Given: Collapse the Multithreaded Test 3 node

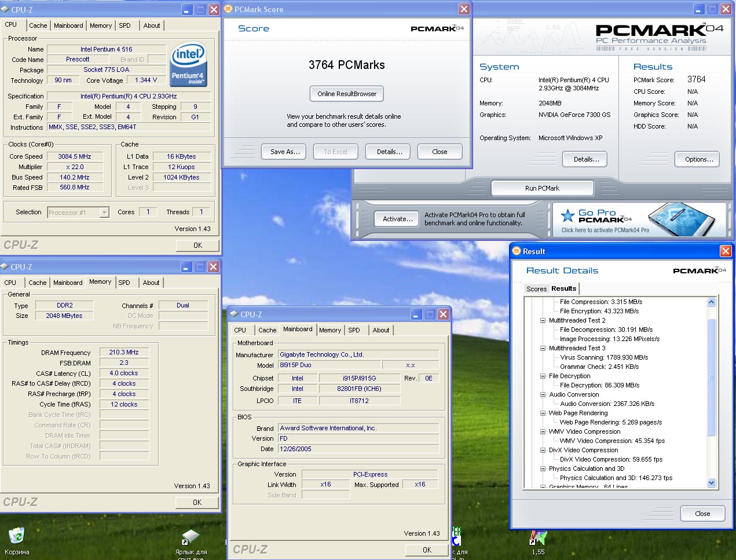Looking at the screenshot, I should [543, 348].
